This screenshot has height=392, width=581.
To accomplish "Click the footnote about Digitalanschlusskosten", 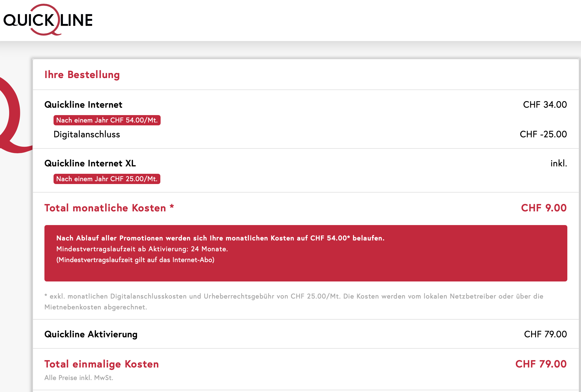I will tap(293, 301).
